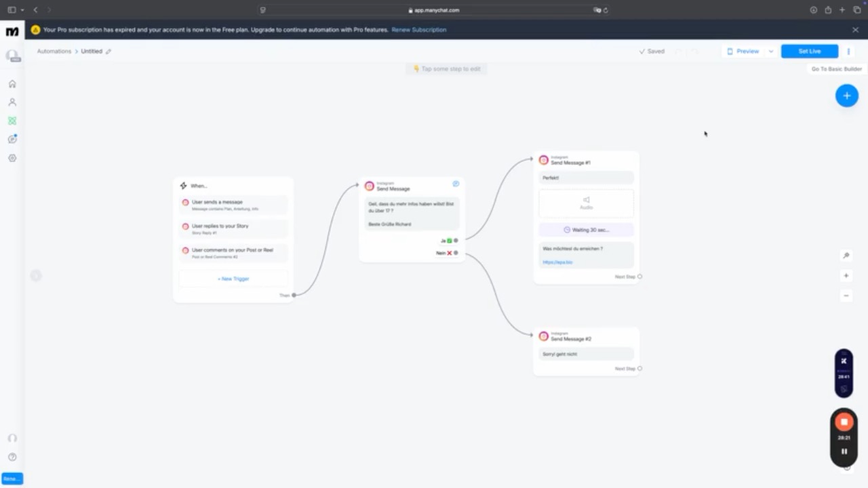This screenshot has width=868, height=488.
Task: Open Automation icon in left sidebar
Action: (12, 121)
